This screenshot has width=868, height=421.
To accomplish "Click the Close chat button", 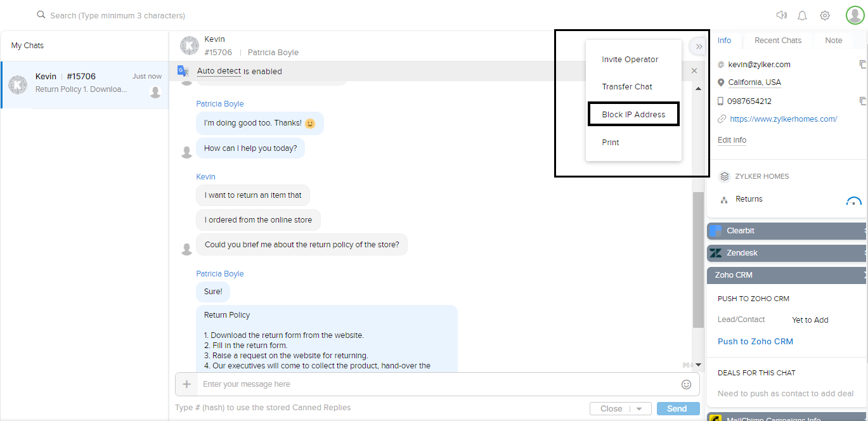I will [x=611, y=409].
